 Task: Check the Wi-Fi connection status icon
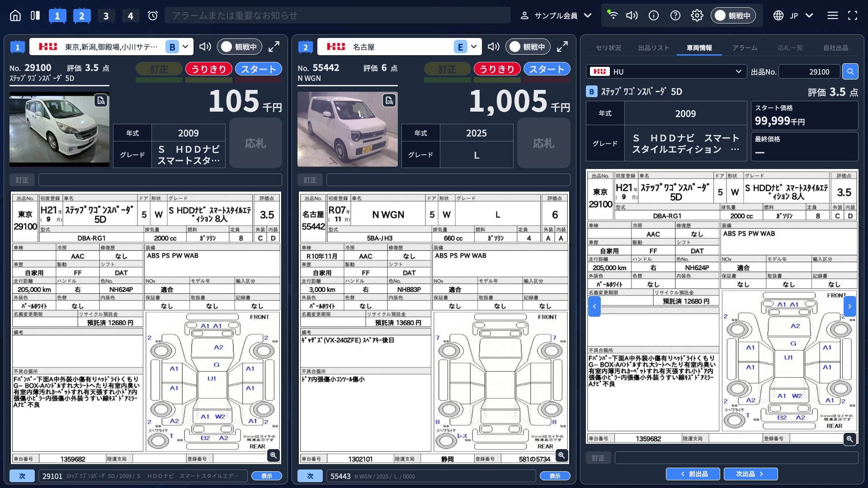coord(612,15)
